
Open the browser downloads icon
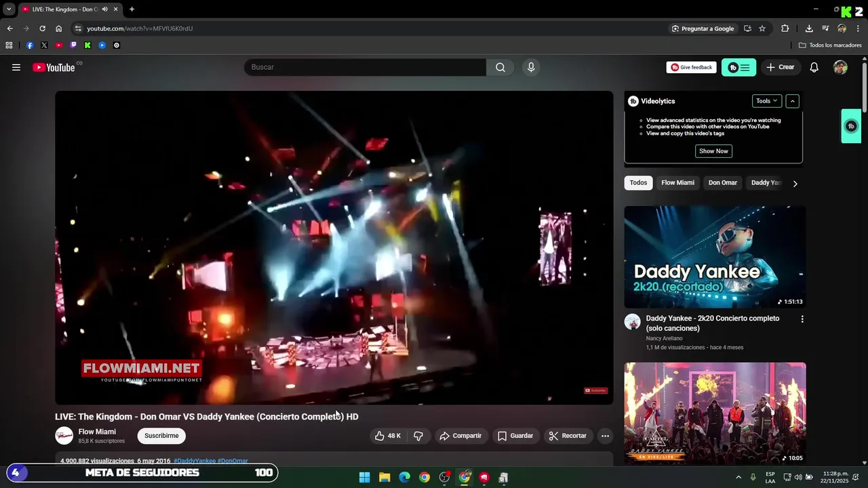[809, 28]
